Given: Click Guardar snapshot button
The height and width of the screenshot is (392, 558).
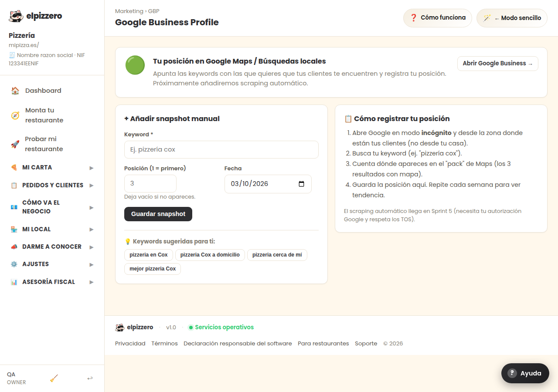Looking at the screenshot, I should coord(158,214).
